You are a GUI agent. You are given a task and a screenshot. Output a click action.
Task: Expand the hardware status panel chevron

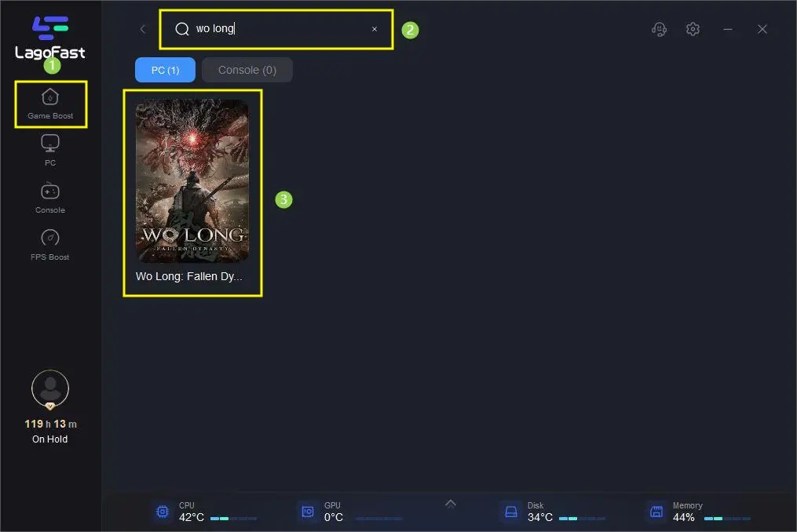[451, 504]
